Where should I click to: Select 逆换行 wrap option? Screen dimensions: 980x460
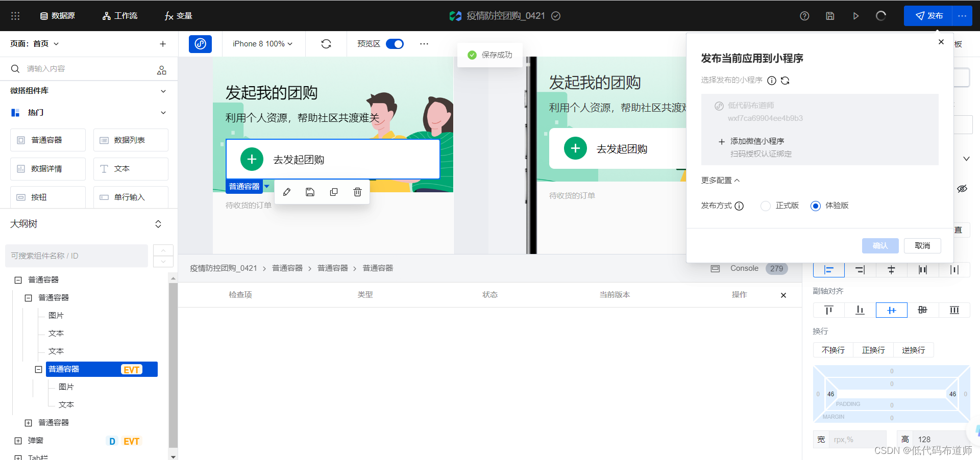[913, 350]
